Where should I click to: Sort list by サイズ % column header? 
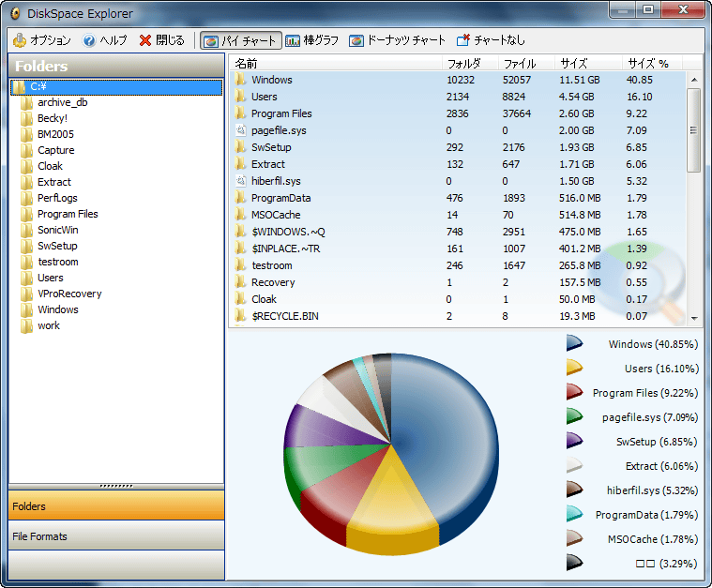click(x=648, y=64)
